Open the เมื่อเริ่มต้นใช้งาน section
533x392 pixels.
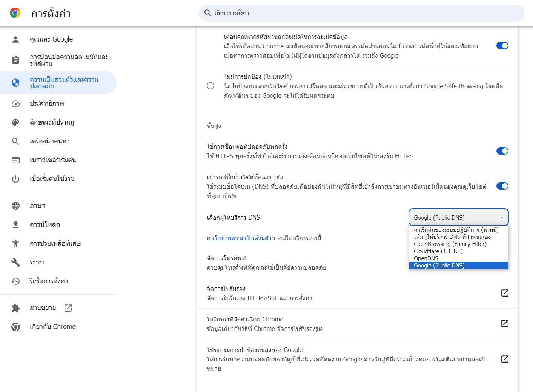tap(52, 179)
